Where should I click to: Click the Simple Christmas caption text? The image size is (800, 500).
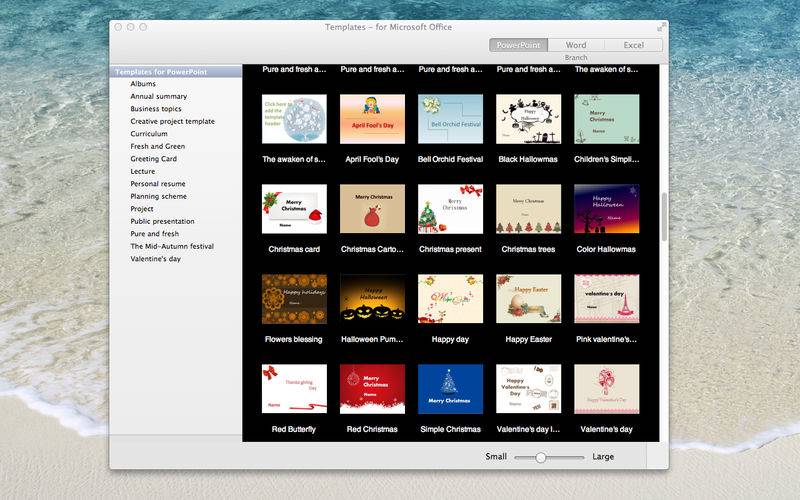(x=451, y=430)
